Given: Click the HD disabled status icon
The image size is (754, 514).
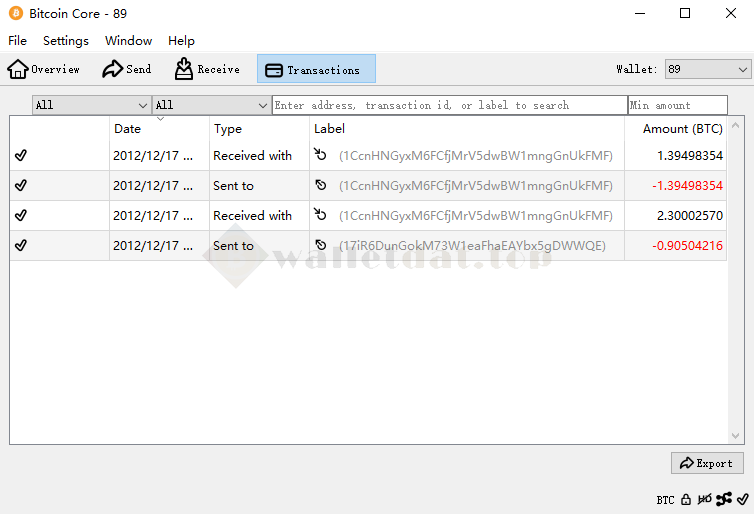Looking at the screenshot, I should pyautogui.click(x=705, y=499).
